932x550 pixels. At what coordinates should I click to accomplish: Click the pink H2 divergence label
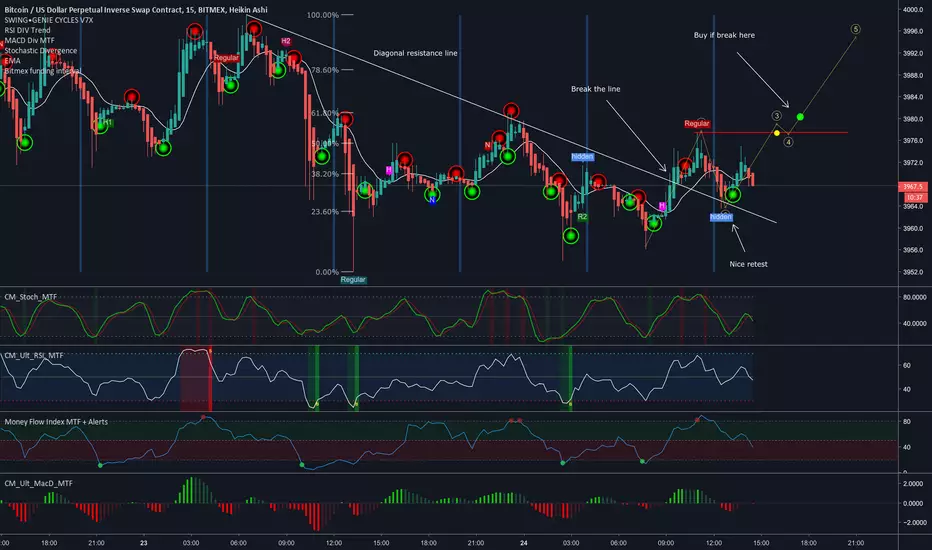(286, 41)
